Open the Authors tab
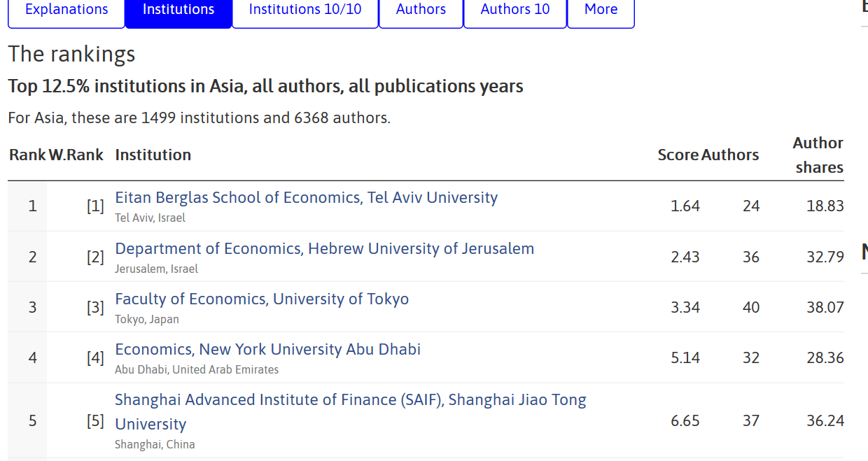The height and width of the screenshot is (461, 868). (x=421, y=10)
